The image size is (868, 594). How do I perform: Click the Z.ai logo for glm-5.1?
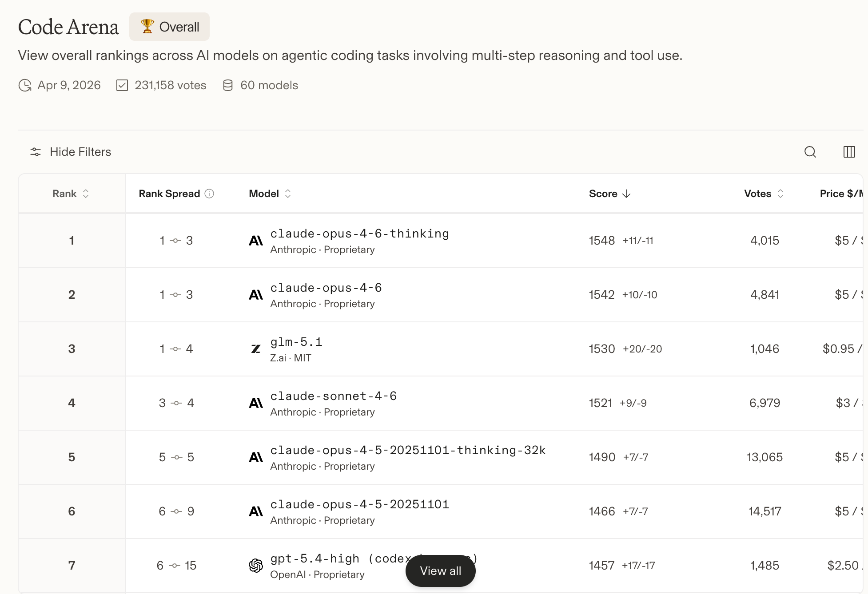(x=256, y=349)
